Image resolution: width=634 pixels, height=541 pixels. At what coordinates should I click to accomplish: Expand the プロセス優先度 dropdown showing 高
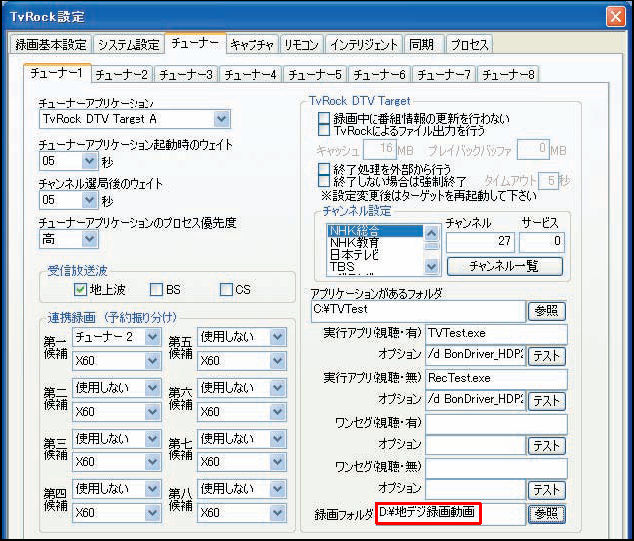coord(89,239)
